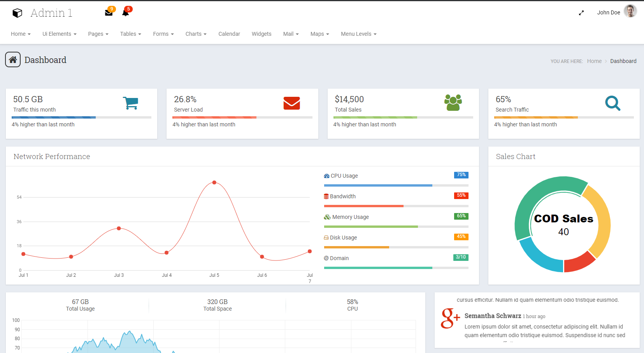Click the green users Total Sales icon
The width and height of the screenshot is (644, 353).
[453, 103]
